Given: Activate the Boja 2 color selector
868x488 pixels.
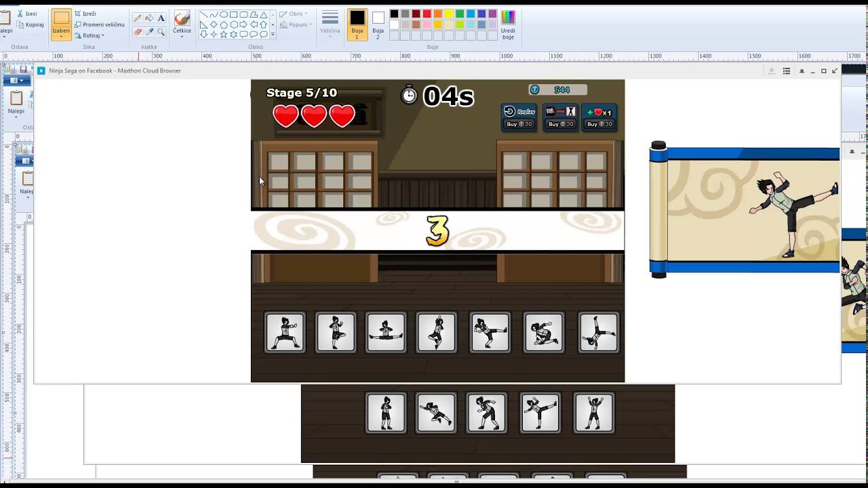Looking at the screenshot, I should coord(378,24).
